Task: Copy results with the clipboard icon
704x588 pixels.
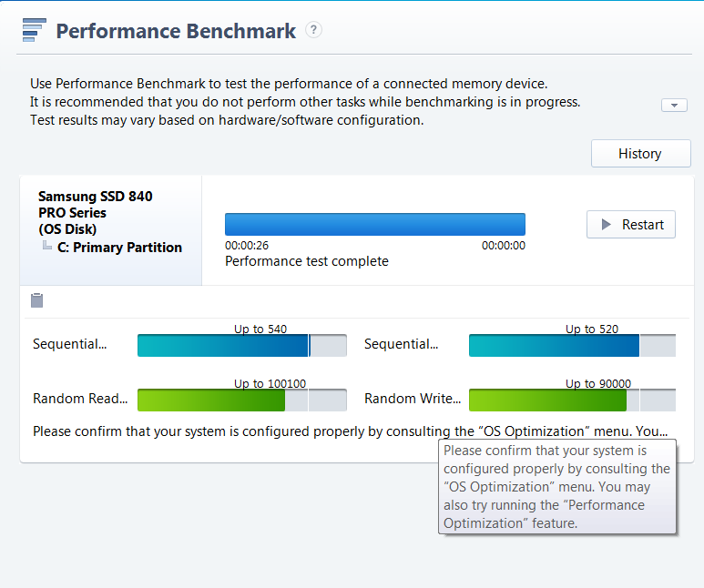Action: click(36, 300)
